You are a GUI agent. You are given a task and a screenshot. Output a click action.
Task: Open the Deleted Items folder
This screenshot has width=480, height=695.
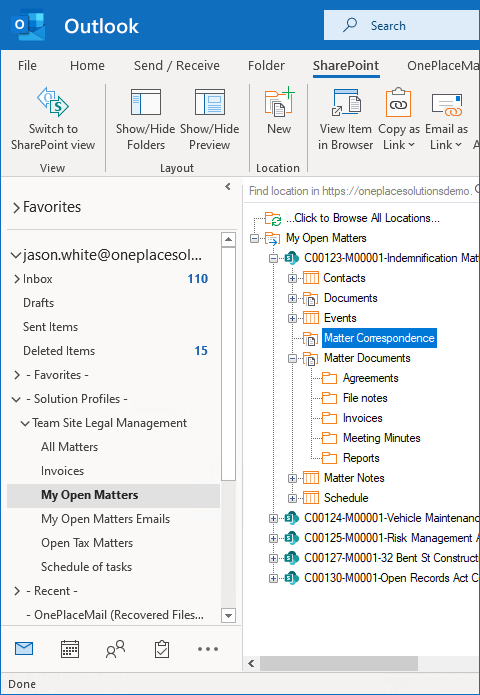pos(59,351)
